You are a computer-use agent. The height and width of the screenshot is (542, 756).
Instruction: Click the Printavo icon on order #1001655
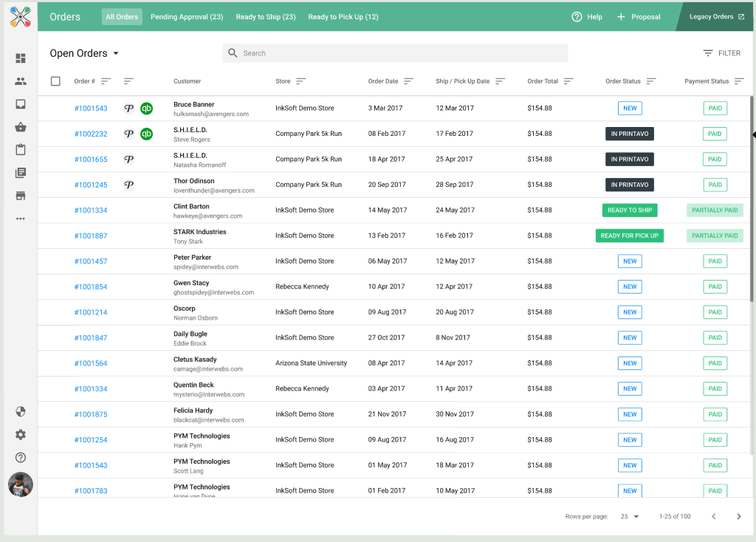pos(128,159)
